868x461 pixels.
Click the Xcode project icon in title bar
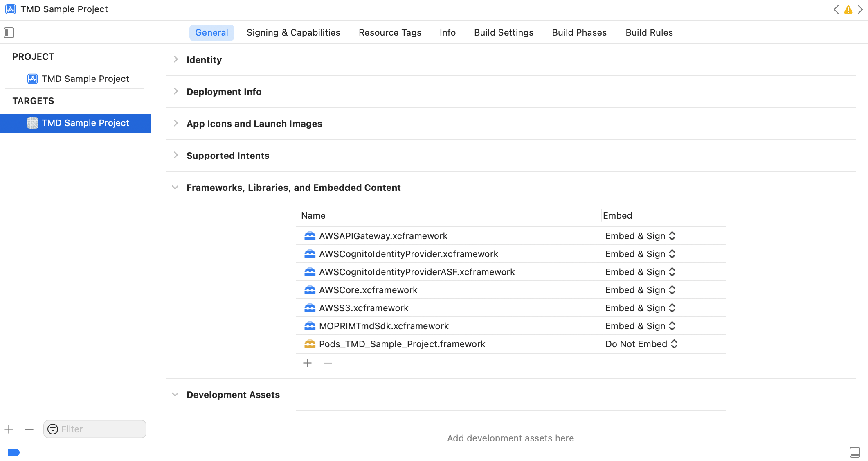click(x=11, y=9)
